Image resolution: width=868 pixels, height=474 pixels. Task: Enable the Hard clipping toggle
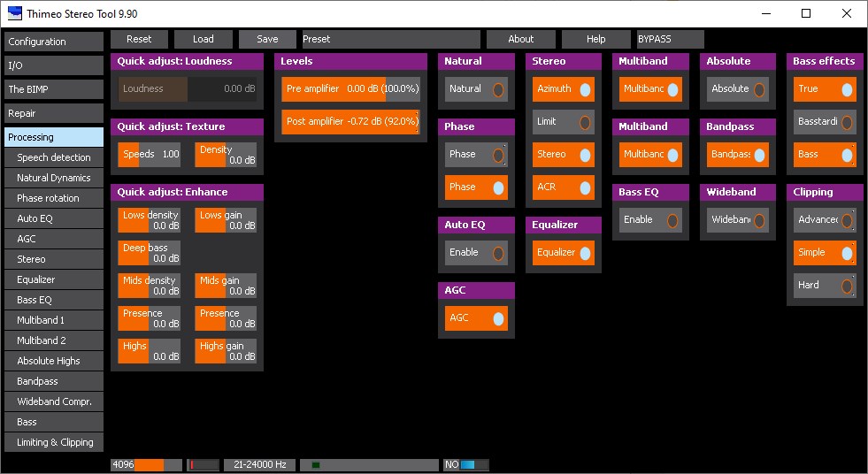point(825,286)
